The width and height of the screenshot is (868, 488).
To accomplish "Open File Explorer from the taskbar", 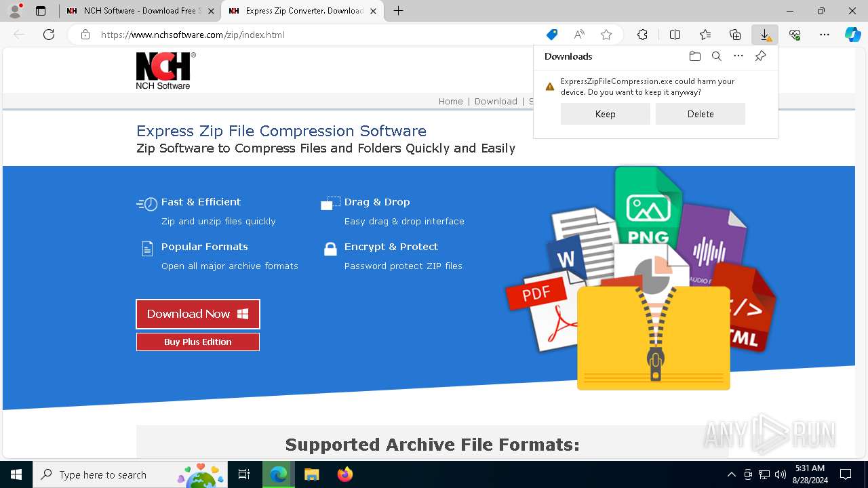I will coord(311,474).
